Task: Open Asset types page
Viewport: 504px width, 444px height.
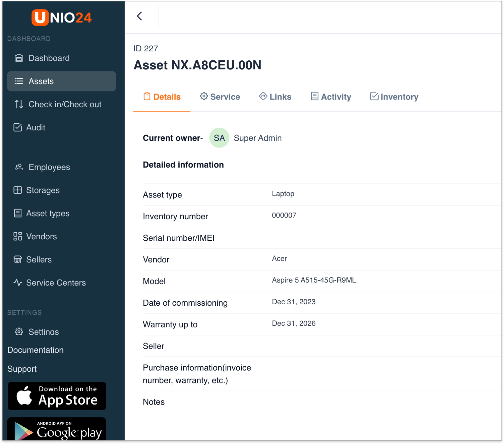Action: 48,214
